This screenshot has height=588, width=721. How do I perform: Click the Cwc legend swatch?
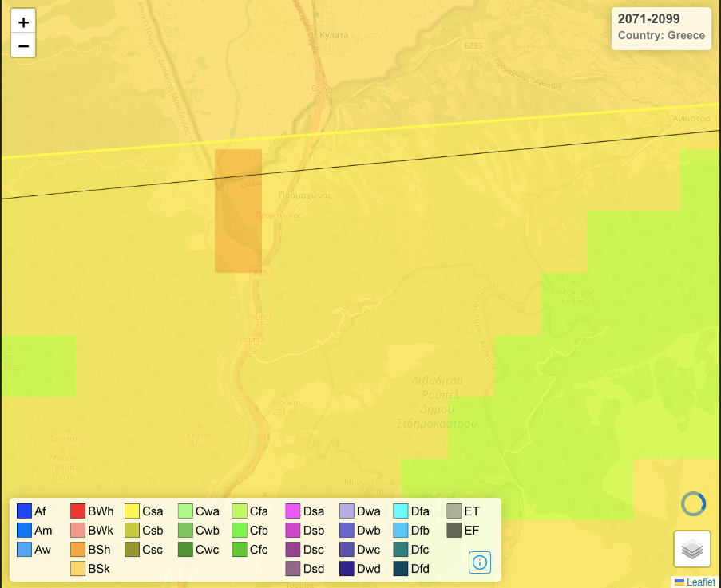pos(185,550)
